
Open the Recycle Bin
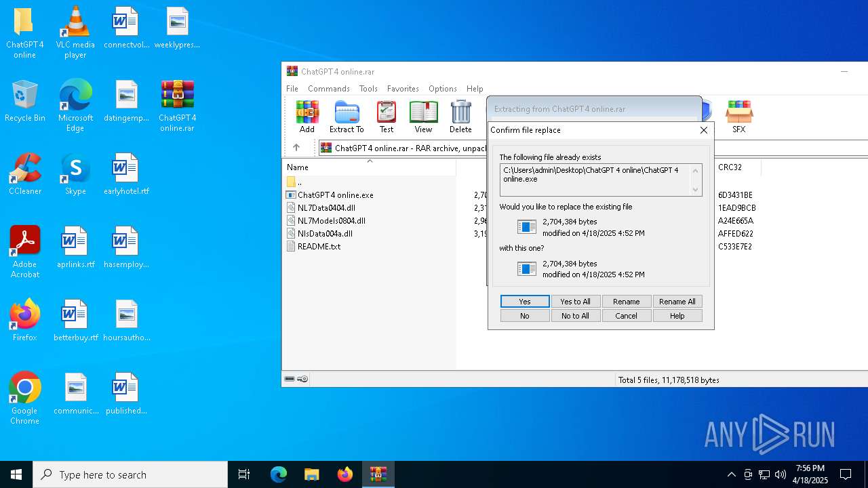pyautogui.click(x=24, y=102)
